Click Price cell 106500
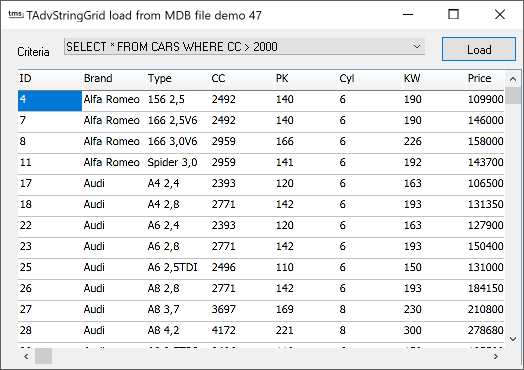Image resolution: width=524 pixels, height=370 pixels. [485, 185]
